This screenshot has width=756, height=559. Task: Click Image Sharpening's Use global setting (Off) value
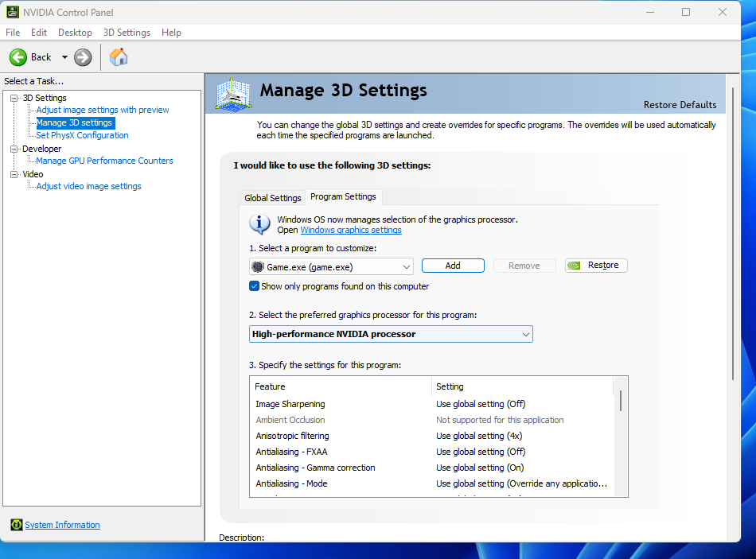481,404
